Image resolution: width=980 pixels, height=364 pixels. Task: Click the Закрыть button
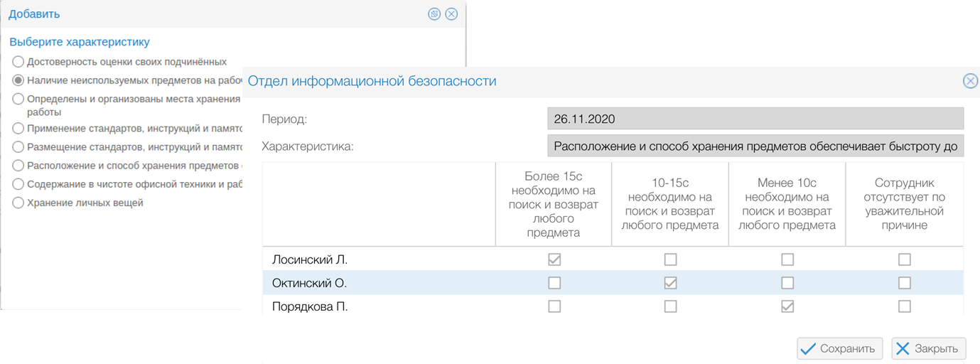929,348
